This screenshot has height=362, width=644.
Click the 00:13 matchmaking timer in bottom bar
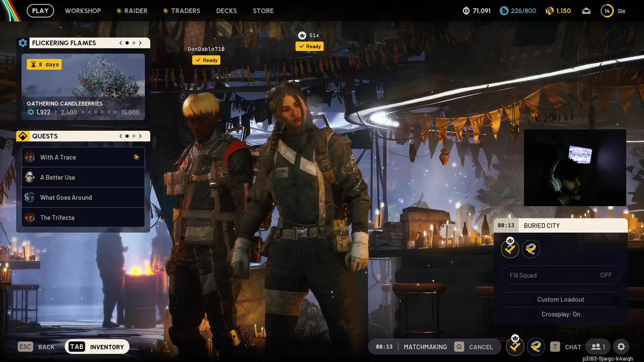tap(384, 347)
